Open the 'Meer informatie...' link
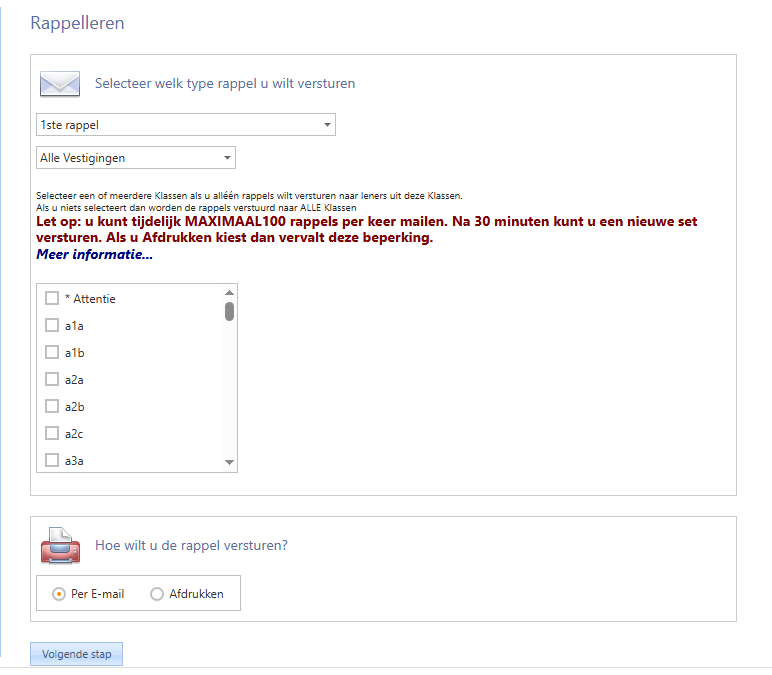 click(94, 255)
